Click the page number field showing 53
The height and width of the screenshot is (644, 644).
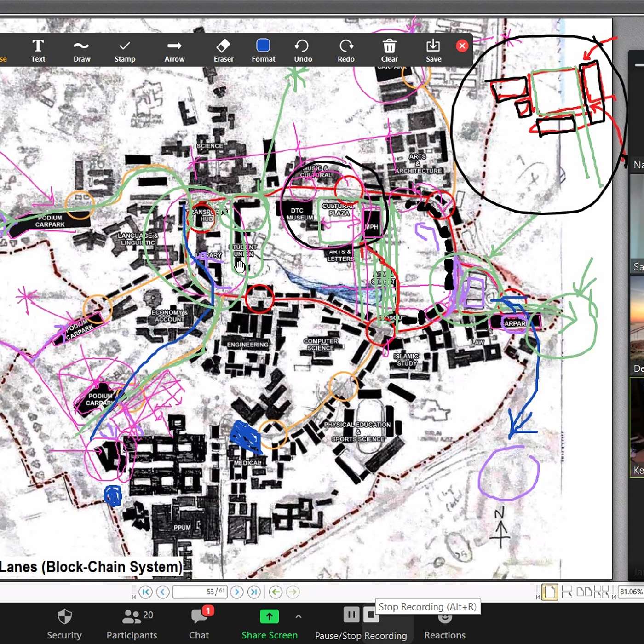[x=200, y=592]
